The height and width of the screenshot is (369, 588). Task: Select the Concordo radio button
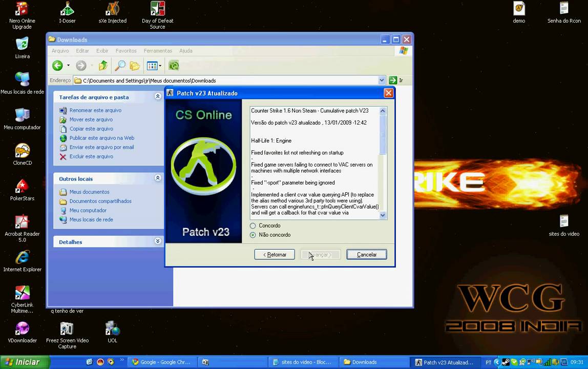click(x=253, y=225)
